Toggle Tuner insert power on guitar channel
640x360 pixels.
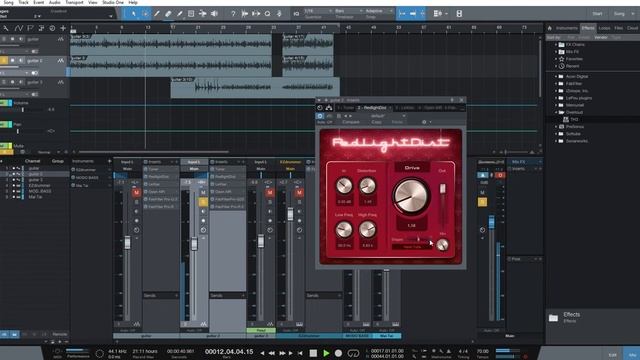point(146,169)
